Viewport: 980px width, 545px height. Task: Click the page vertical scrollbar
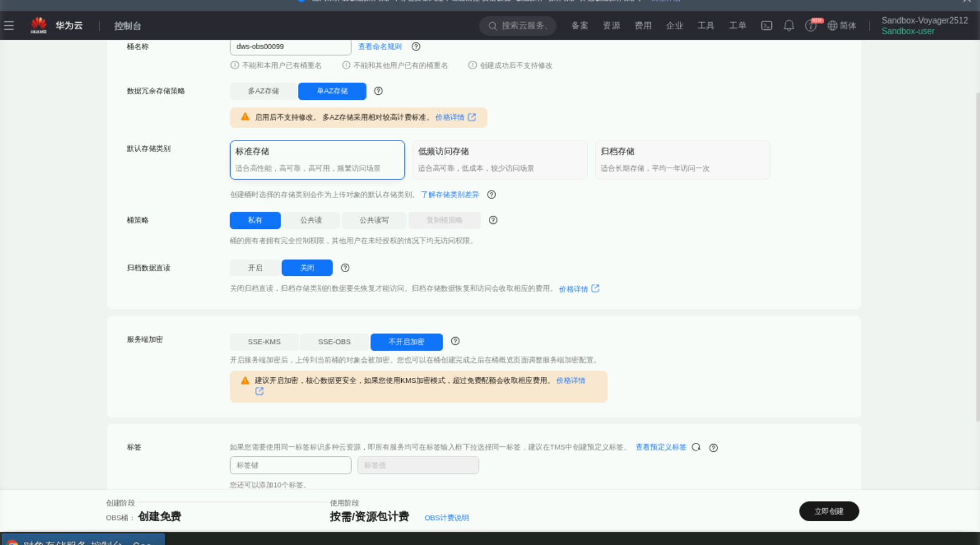(977, 257)
